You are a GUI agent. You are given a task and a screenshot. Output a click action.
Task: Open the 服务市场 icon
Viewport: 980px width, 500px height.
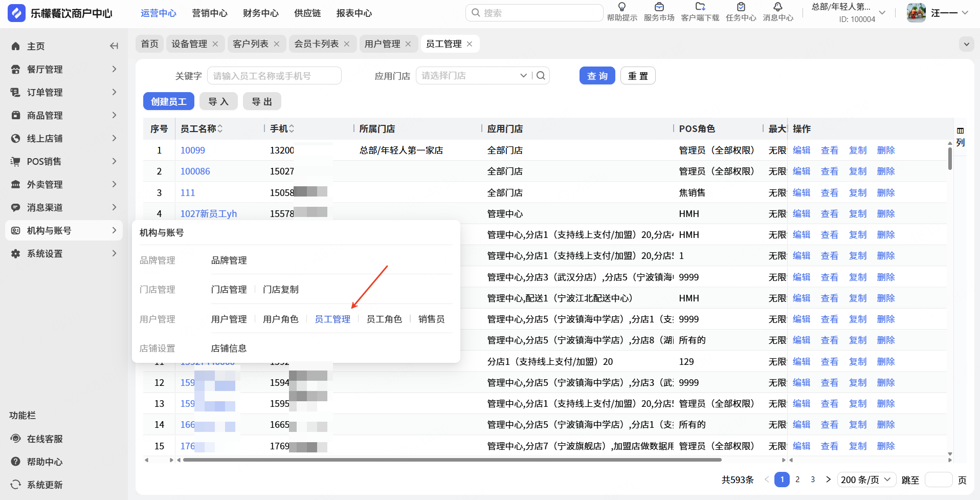point(659,7)
